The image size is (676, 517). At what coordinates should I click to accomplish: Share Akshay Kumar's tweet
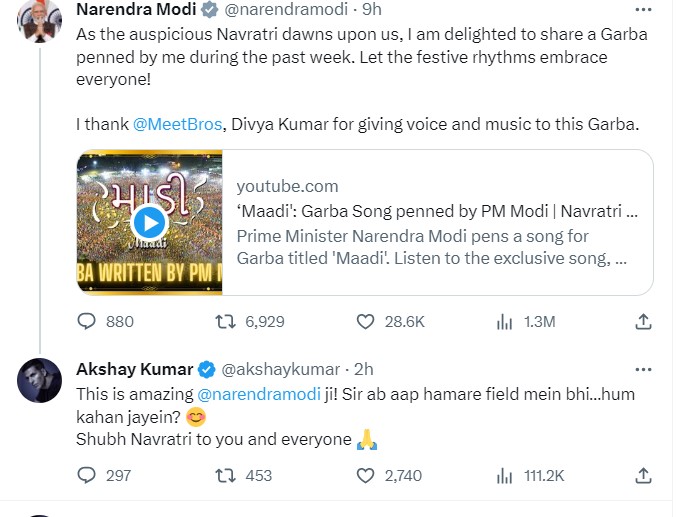(645, 475)
